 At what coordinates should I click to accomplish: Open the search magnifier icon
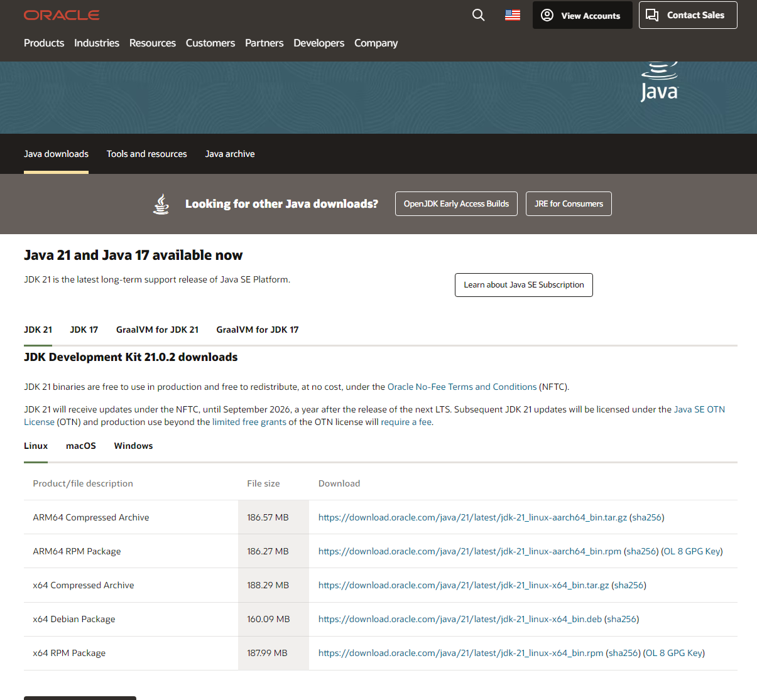point(479,15)
